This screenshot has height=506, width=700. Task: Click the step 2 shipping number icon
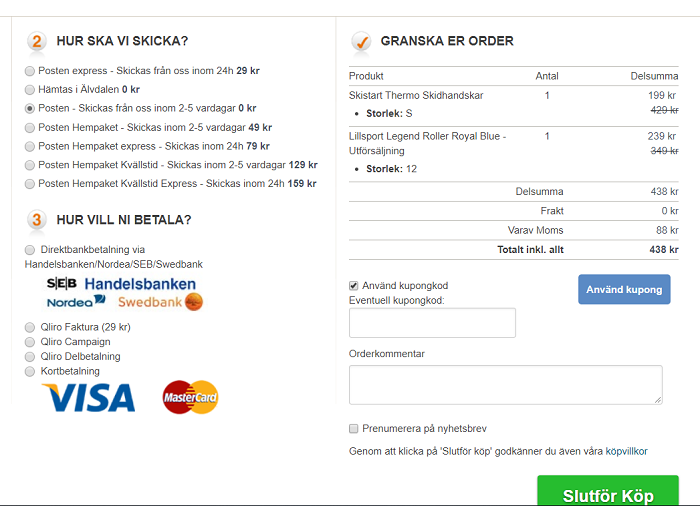[x=37, y=42]
